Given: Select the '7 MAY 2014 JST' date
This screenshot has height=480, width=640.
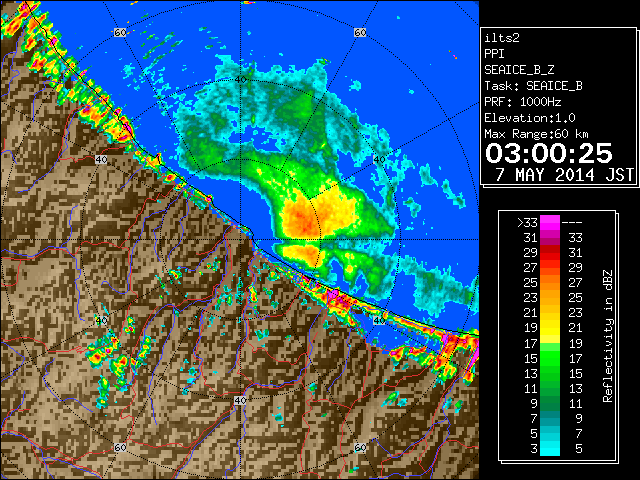Looking at the screenshot, I should click(x=564, y=175).
